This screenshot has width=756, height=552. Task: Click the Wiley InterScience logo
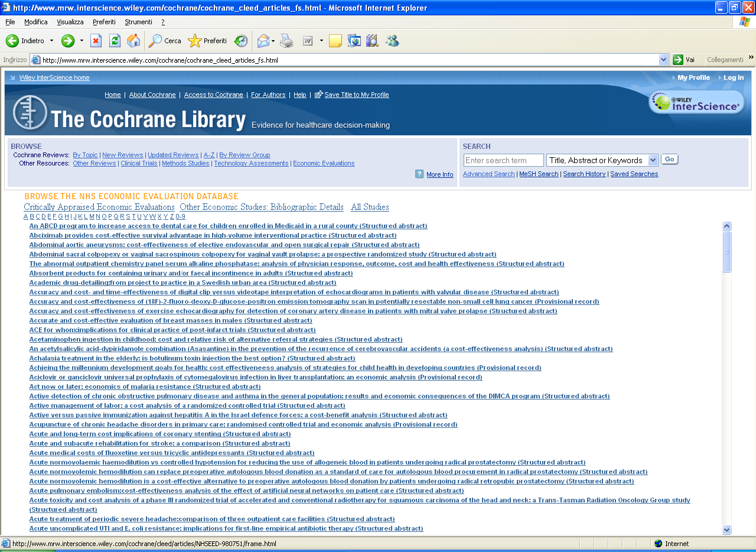click(x=696, y=102)
